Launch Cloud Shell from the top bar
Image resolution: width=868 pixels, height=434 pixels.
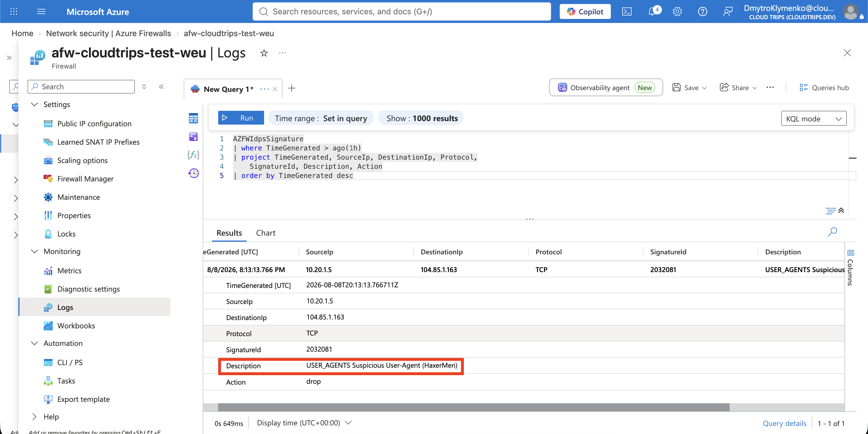[x=627, y=11]
